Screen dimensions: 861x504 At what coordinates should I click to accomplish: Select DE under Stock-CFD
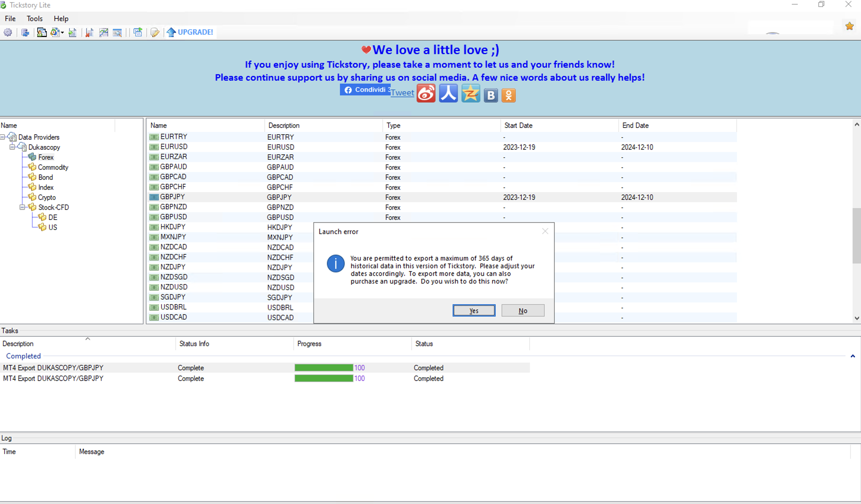click(x=53, y=217)
